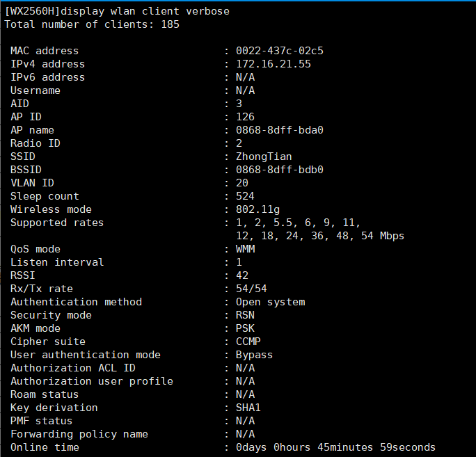Click the Sleep count value 524

tap(245, 196)
